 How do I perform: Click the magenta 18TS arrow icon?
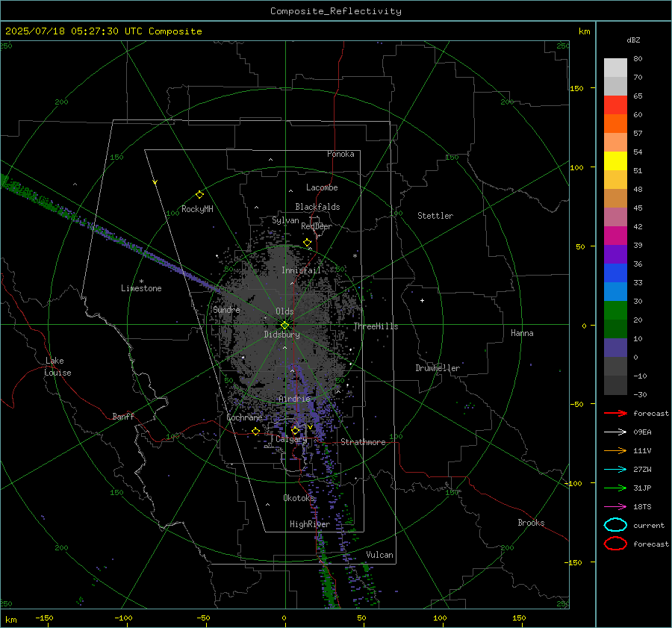615,507
